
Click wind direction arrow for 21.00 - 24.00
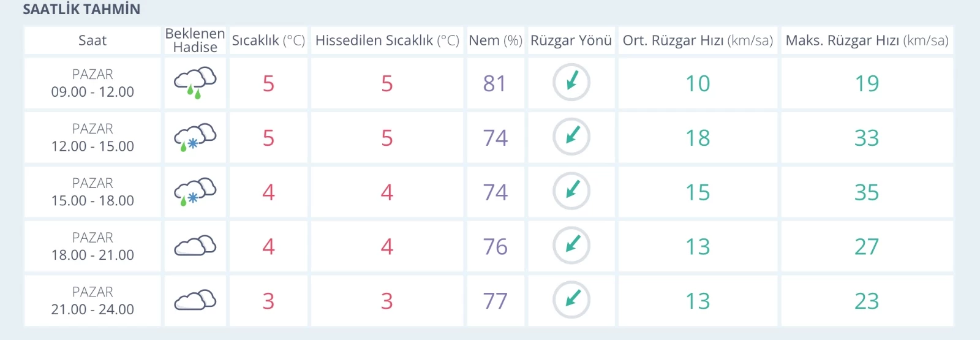pyautogui.click(x=571, y=300)
